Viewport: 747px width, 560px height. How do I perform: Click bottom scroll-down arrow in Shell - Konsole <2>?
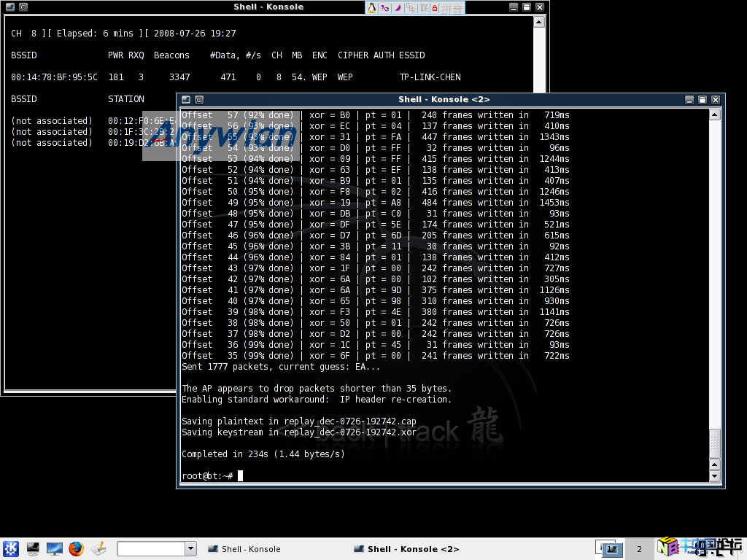click(x=715, y=475)
